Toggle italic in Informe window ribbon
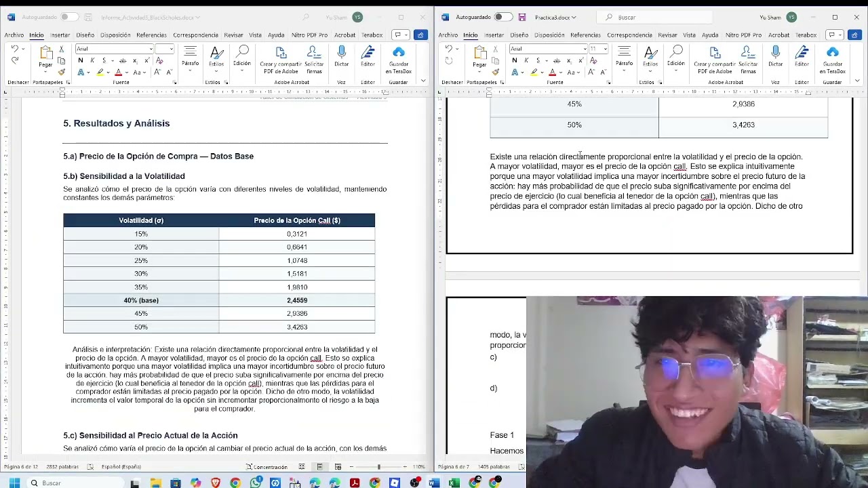868x488 pixels. (x=92, y=60)
